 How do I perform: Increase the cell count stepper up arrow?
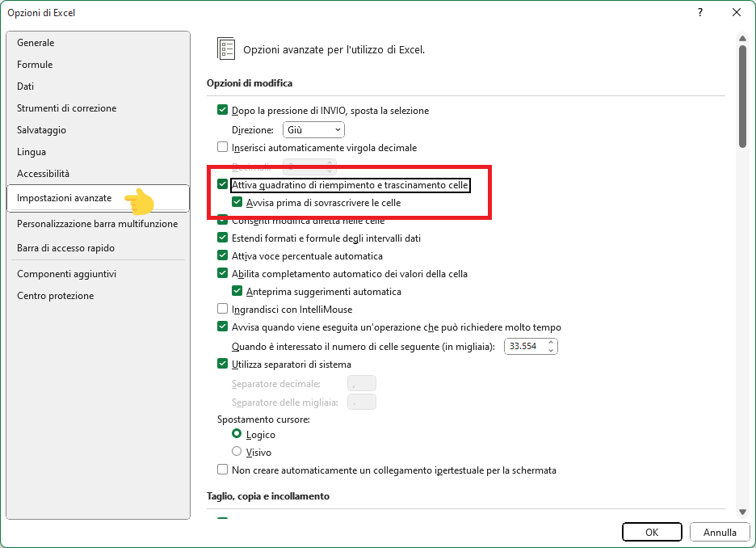coord(551,343)
